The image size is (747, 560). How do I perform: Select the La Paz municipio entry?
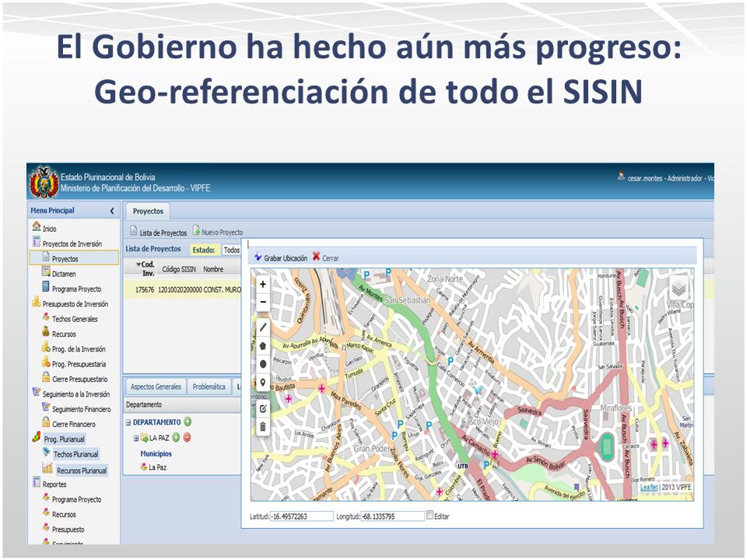click(153, 467)
